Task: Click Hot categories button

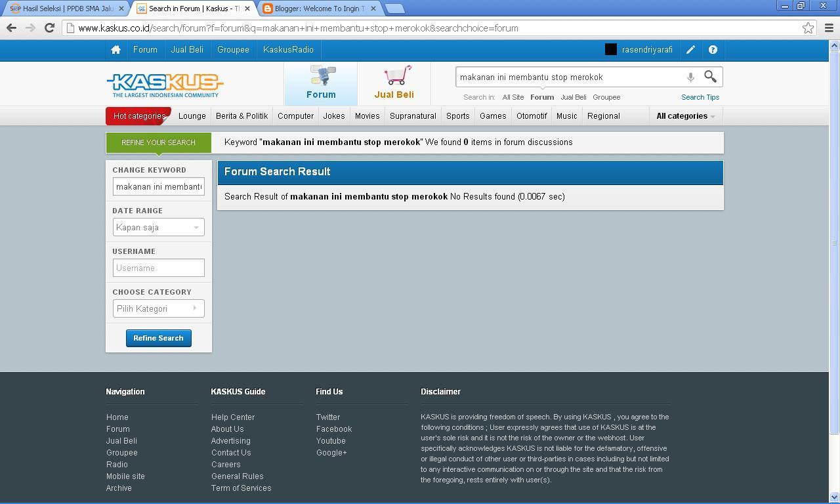Action: coord(138,116)
